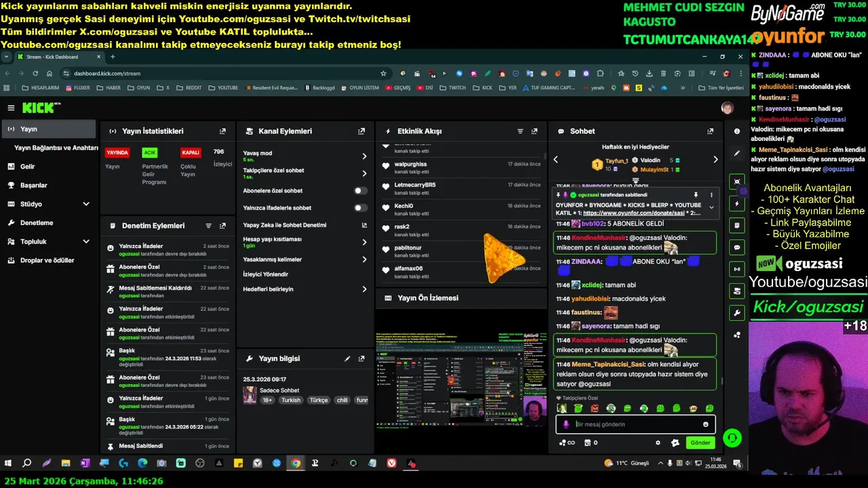The image size is (868, 488).
Task: Click the lightning bolt icon in the right sidebar
Action: (737, 203)
